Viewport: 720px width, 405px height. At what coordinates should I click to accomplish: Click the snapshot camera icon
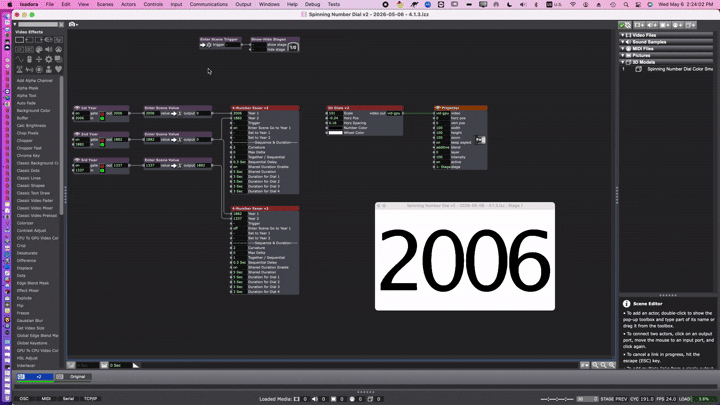tap(72, 24)
